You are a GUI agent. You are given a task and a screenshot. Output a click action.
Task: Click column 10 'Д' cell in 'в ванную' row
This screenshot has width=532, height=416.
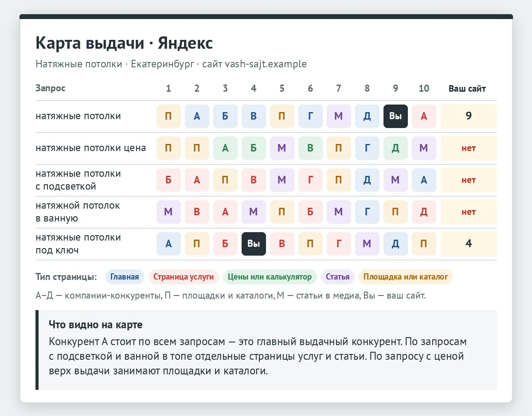coord(424,212)
